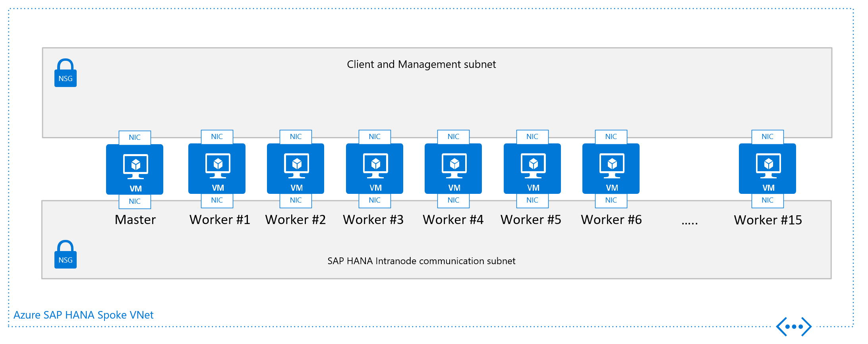868x344 pixels.
Task: Click the lower NIC box below Worker #6 VM
Action: (x=611, y=201)
